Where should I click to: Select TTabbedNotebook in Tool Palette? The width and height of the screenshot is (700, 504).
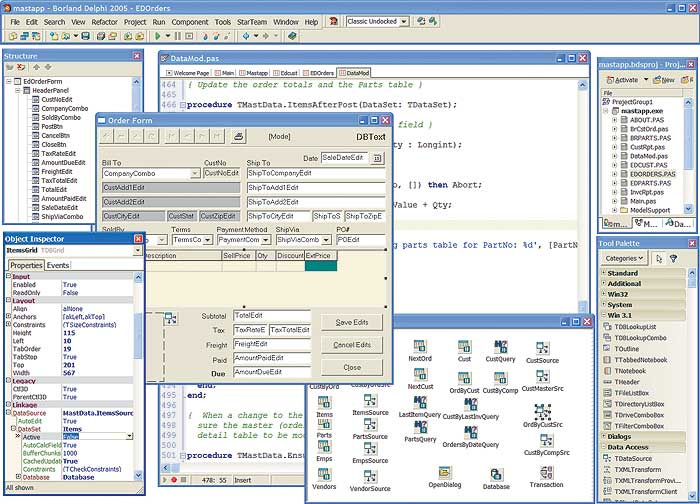point(641,360)
